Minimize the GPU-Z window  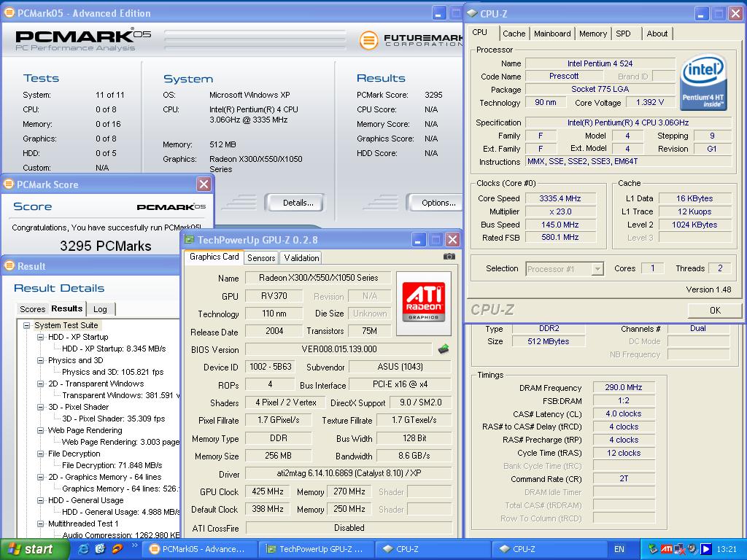click(418, 239)
